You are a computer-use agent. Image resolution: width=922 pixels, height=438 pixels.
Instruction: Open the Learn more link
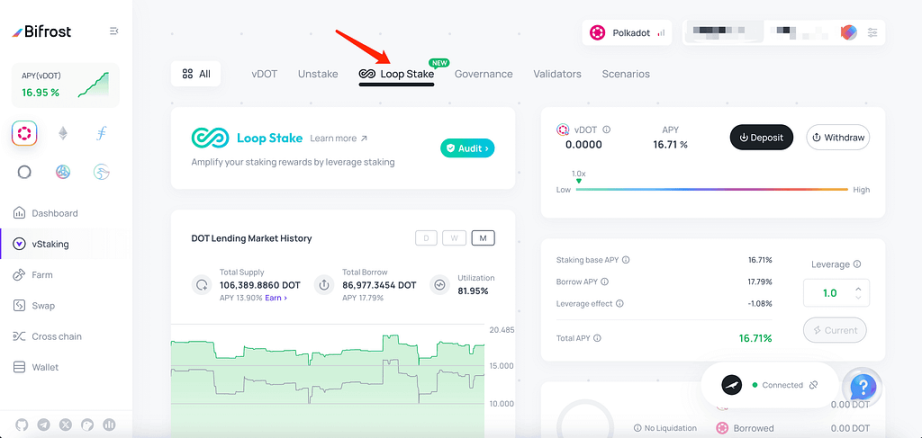point(339,139)
